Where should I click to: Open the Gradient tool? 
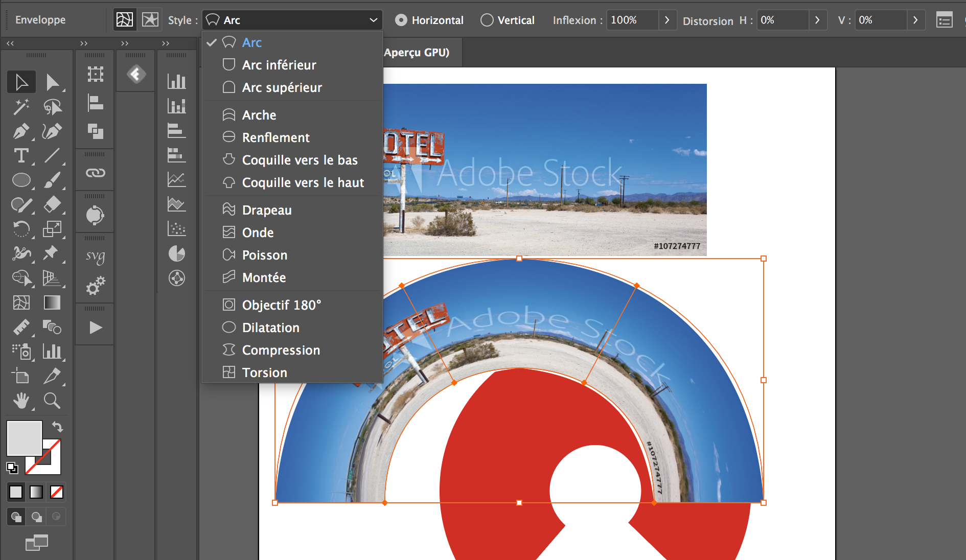pyautogui.click(x=53, y=302)
